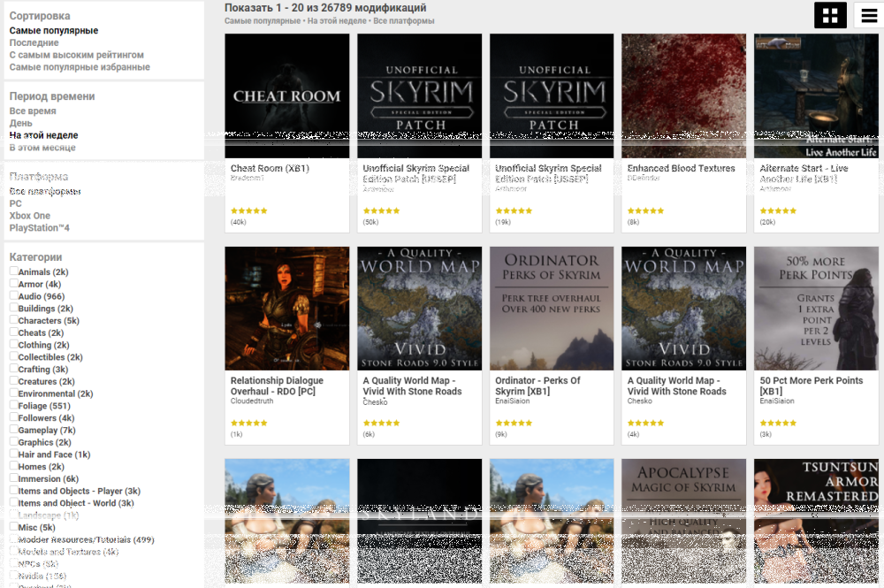Check the Hair and Face (1k) category

pyautogui.click(x=14, y=454)
